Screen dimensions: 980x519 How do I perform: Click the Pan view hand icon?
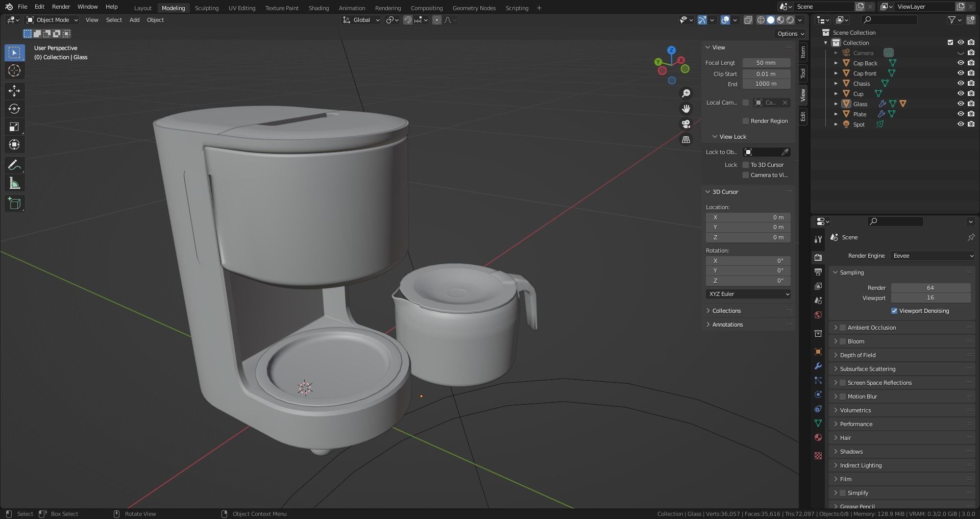click(x=686, y=109)
